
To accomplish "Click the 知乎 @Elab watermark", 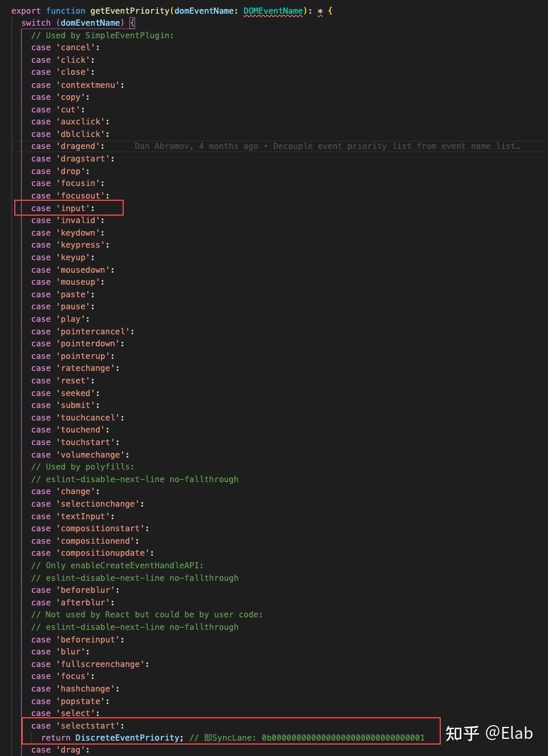I will (489, 733).
